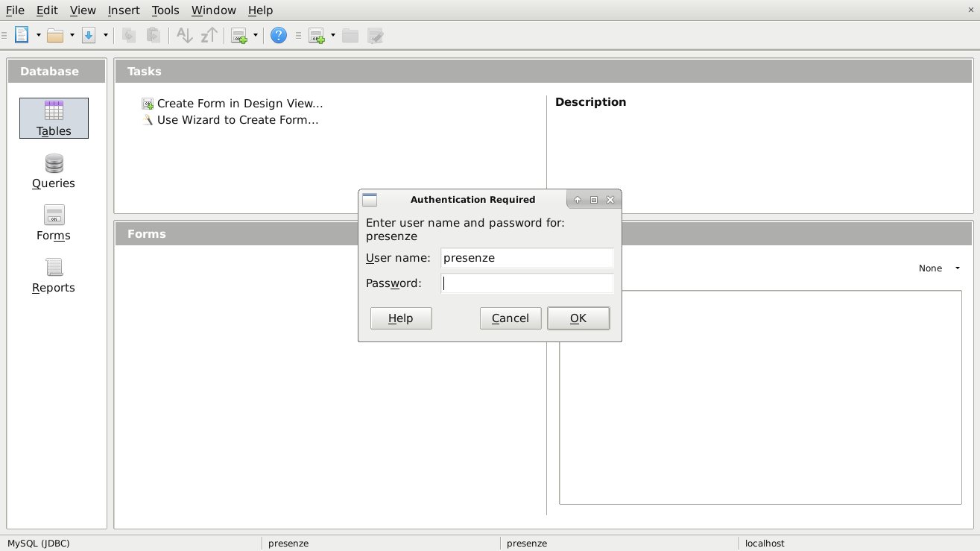This screenshot has height=551, width=980.
Task: Open the Reports section
Action: point(53,274)
